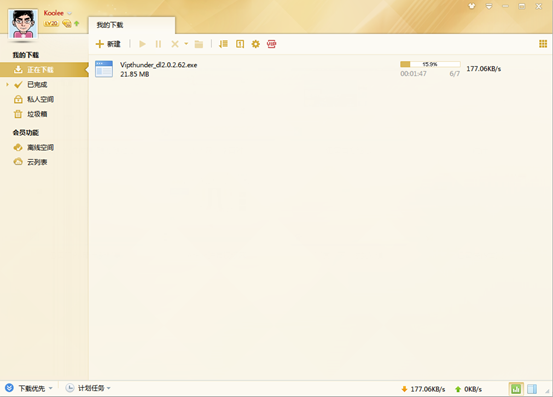Click the cloud icon beside 云列表
Viewport: 553px width, 397px height.
[x=18, y=162]
